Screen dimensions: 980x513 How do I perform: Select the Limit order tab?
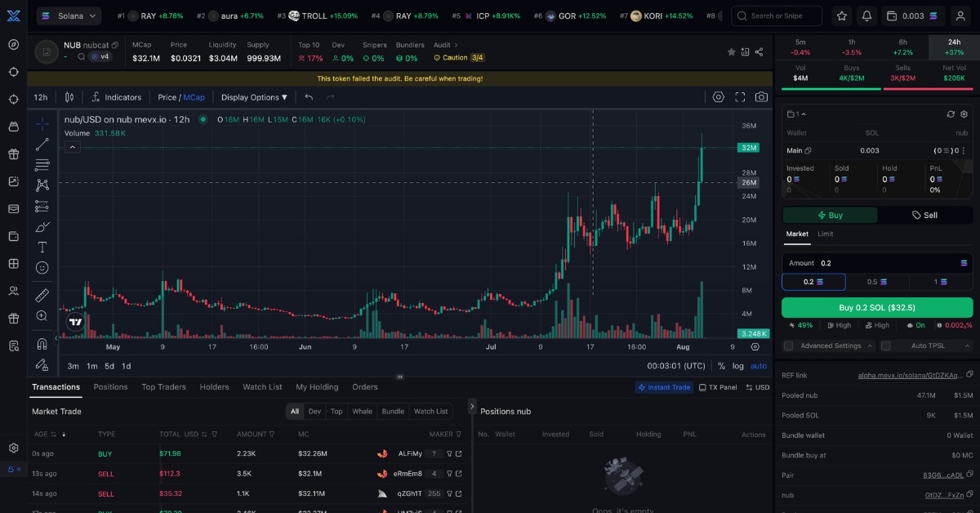coord(825,234)
